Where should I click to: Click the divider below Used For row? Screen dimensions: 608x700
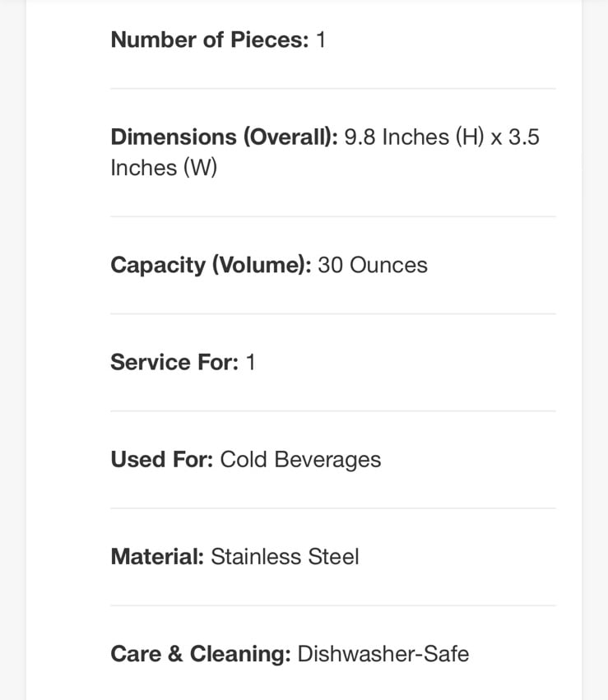[x=333, y=508]
